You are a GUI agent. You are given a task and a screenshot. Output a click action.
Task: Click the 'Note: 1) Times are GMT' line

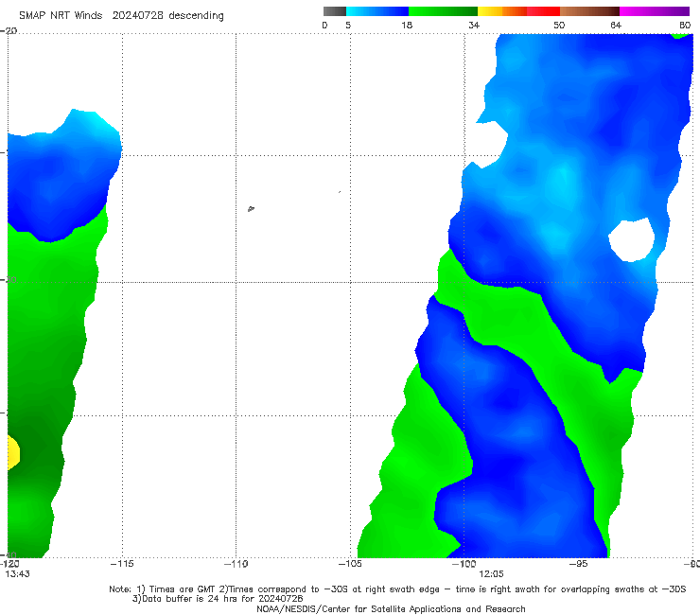(397, 589)
